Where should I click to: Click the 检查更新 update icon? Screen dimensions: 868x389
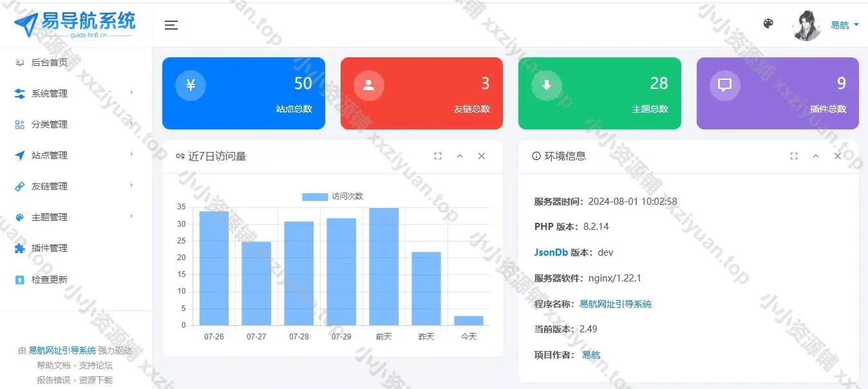point(19,280)
